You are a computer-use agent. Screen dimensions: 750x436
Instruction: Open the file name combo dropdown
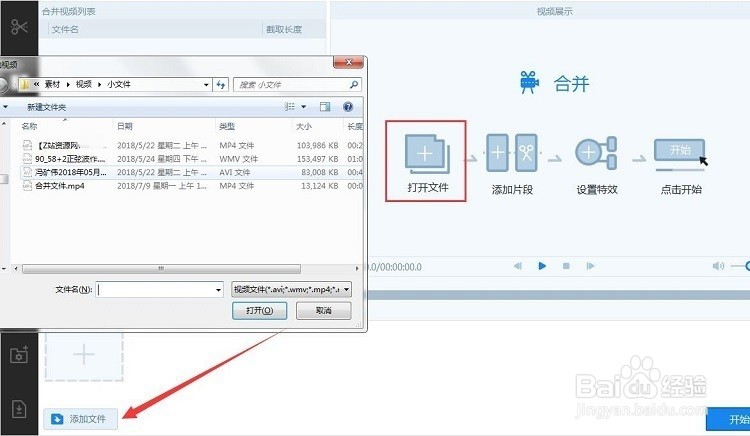point(218,290)
